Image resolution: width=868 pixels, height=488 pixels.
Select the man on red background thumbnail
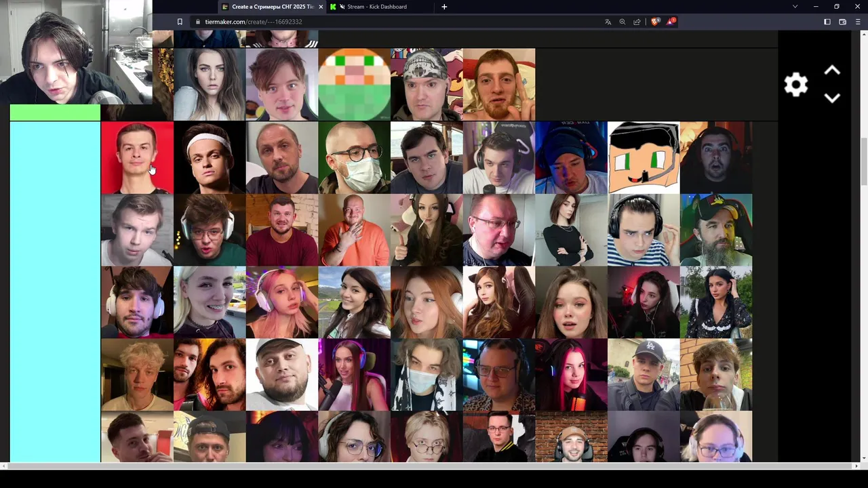pos(137,158)
